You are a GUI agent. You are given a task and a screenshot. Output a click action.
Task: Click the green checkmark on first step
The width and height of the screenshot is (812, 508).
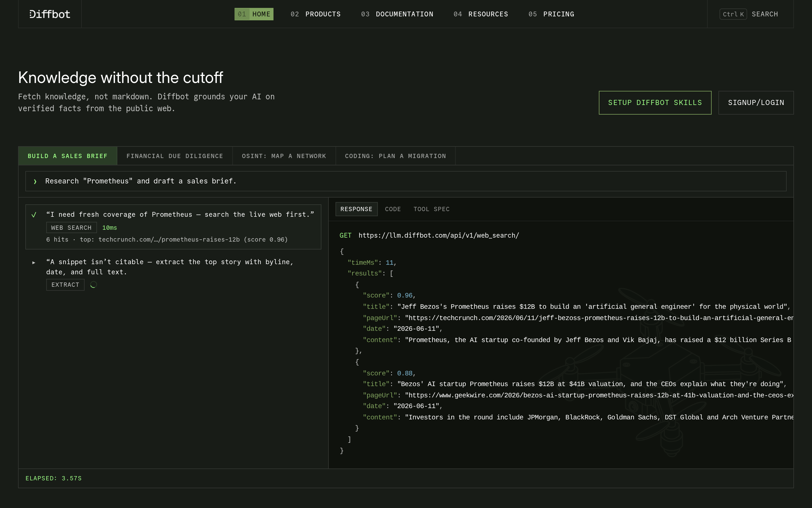(34, 215)
